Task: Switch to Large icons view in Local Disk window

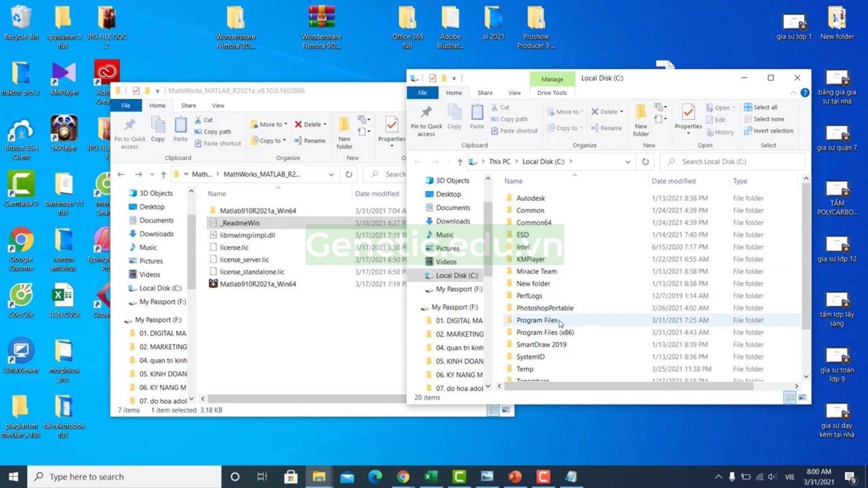Action: (802, 397)
